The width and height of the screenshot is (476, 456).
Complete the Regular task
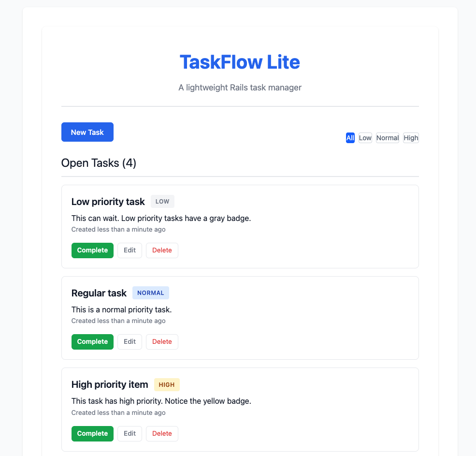click(x=92, y=341)
